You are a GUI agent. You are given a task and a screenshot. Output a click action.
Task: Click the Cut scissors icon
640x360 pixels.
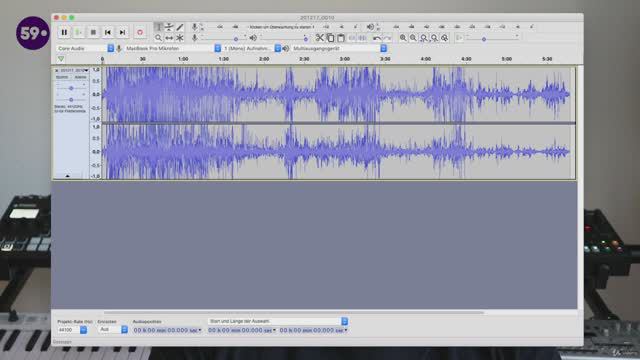click(320, 38)
